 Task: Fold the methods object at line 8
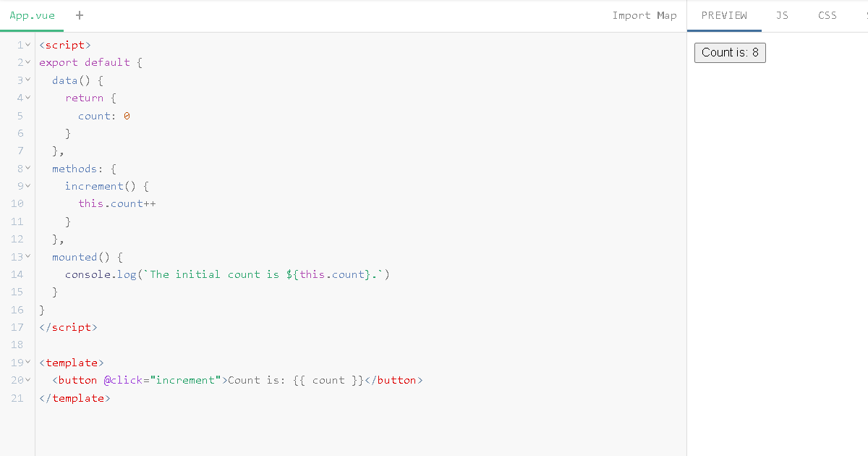point(28,169)
